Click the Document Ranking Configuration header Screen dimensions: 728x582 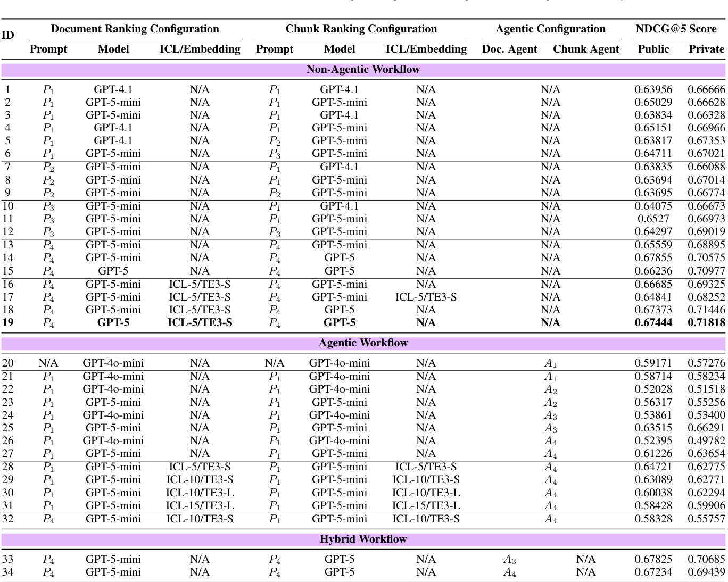click(135, 29)
